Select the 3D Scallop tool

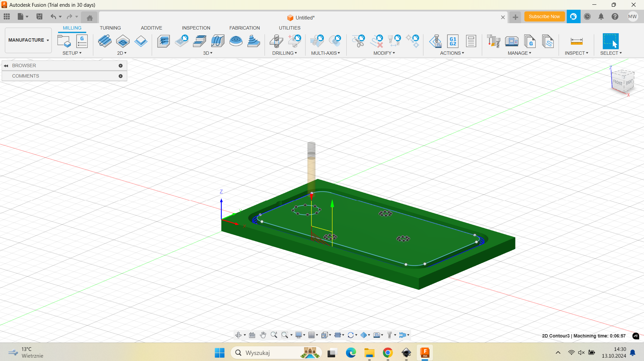[x=236, y=41]
